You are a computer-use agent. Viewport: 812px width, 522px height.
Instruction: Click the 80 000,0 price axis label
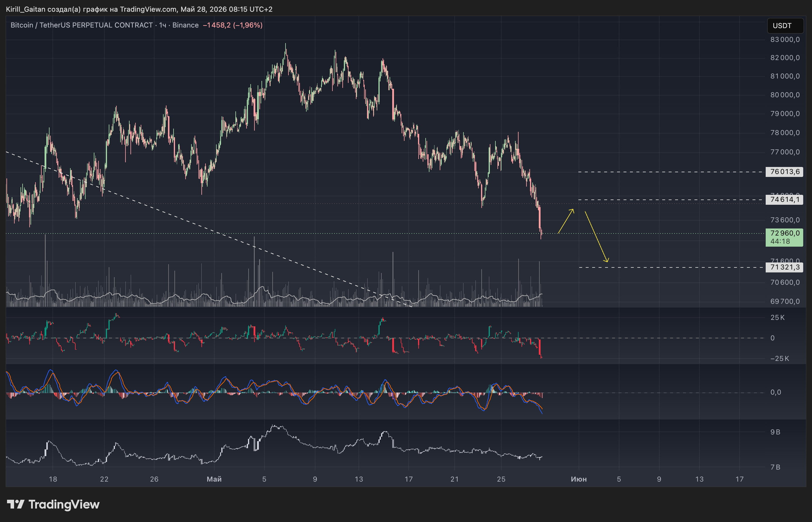pos(785,95)
